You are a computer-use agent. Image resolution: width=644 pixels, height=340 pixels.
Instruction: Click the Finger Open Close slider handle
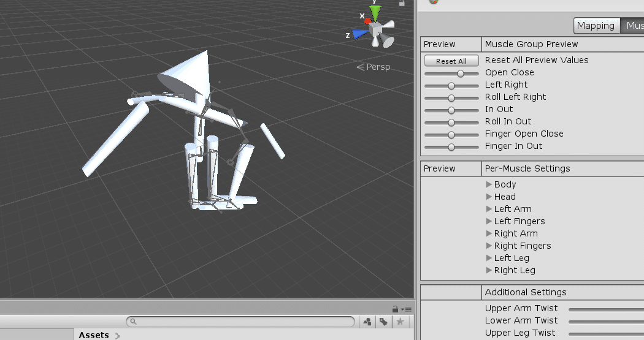(451, 135)
